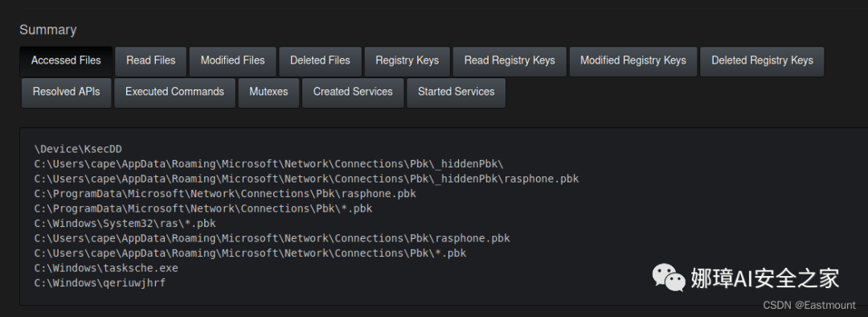Open the Accessed Files tab
The image size is (868, 317).
[x=66, y=61]
